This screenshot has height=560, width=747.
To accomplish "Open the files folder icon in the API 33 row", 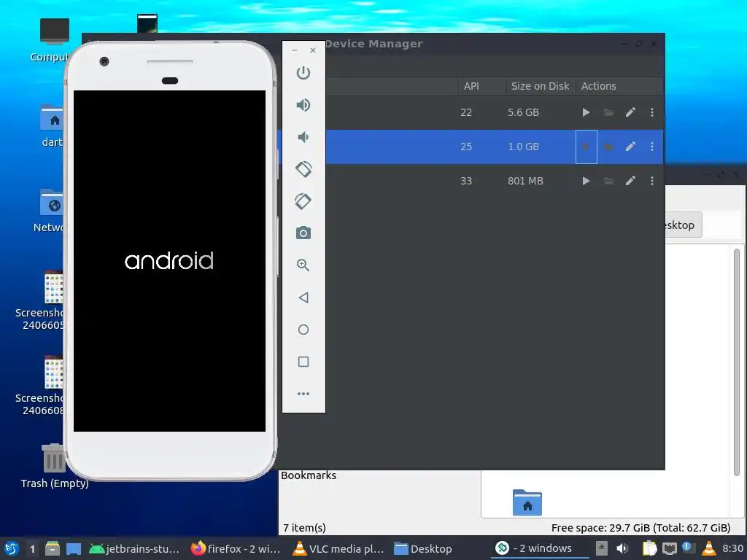I will [x=608, y=181].
